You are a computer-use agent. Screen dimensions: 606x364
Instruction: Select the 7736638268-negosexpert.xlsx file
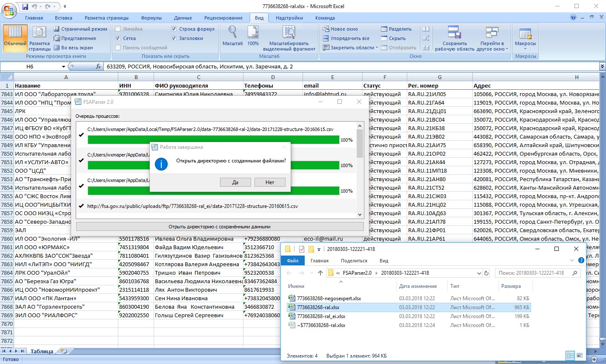coord(329,299)
